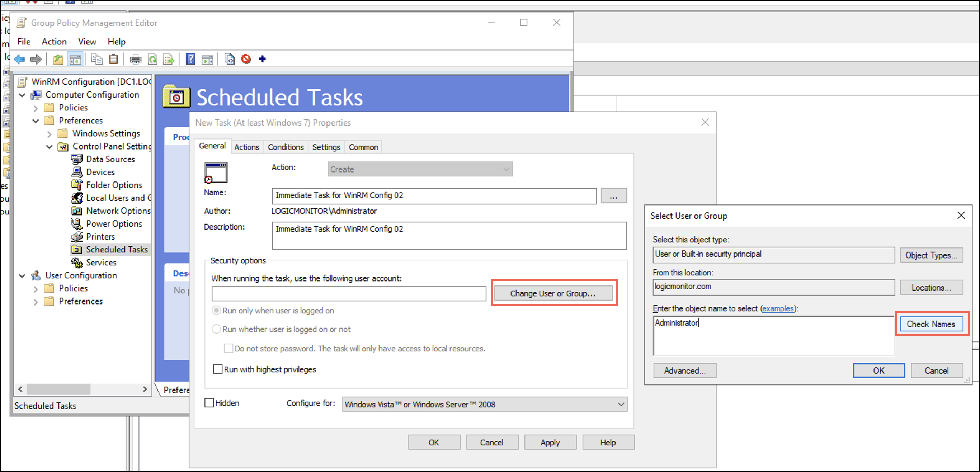This screenshot has height=472, width=980.
Task: Switch to the Conditions tab
Action: click(286, 147)
